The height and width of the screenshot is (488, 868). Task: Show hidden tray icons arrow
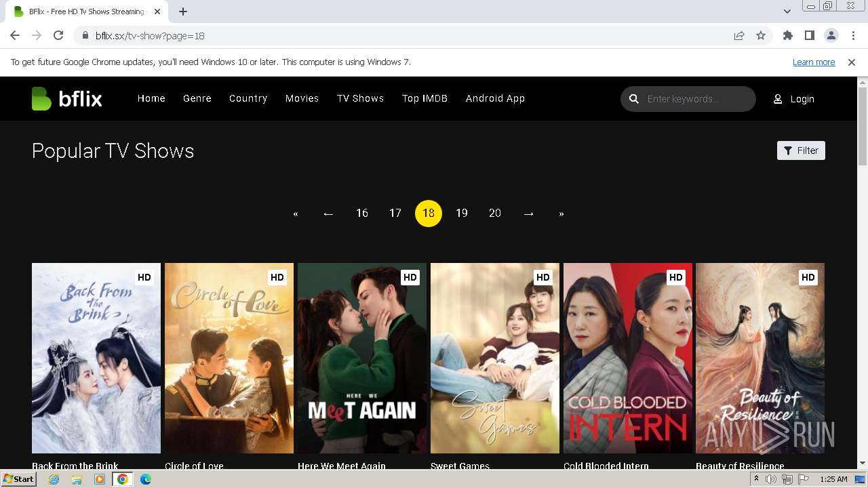[756, 479]
